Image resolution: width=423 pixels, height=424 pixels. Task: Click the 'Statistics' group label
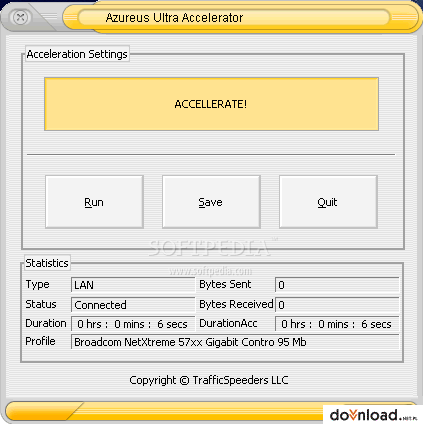pyautogui.click(x=47, y=263)
